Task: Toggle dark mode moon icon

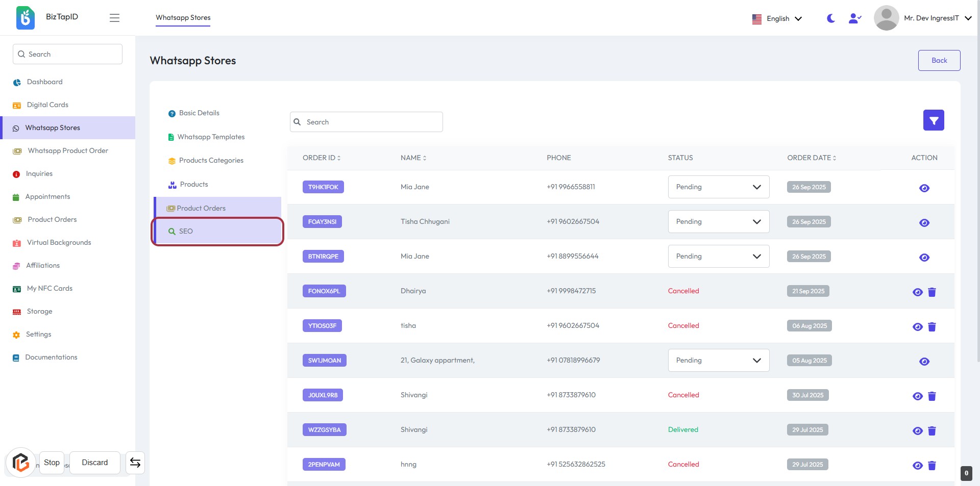Action: pos(830,18)
